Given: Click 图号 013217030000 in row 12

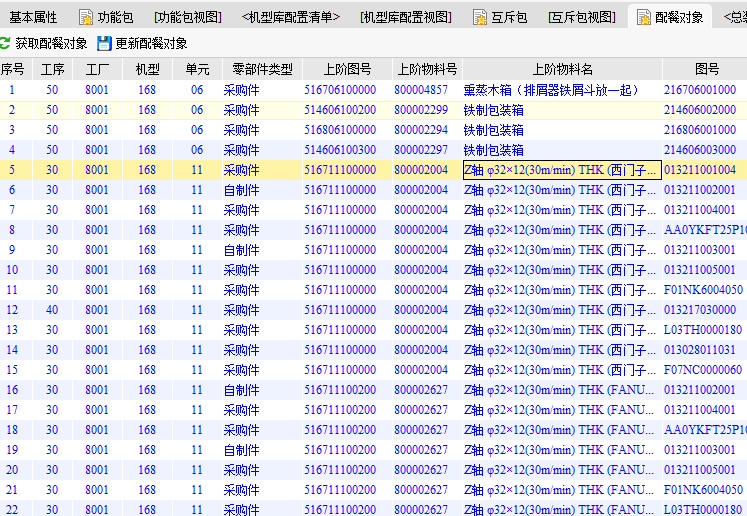Looking at the screenshot, I should pyautogui.click(x=700, y=310).
